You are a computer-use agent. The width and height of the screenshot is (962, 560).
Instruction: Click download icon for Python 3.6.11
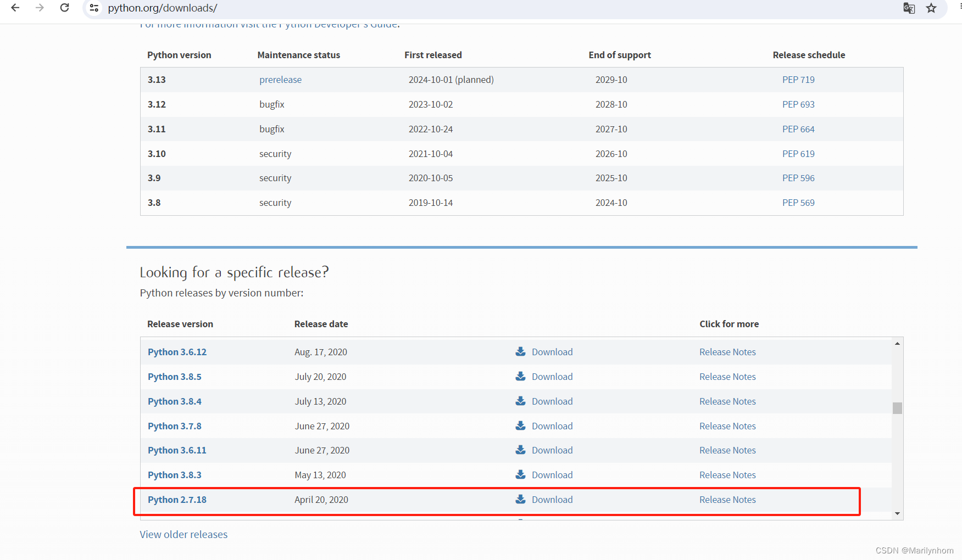pos(520,450)
